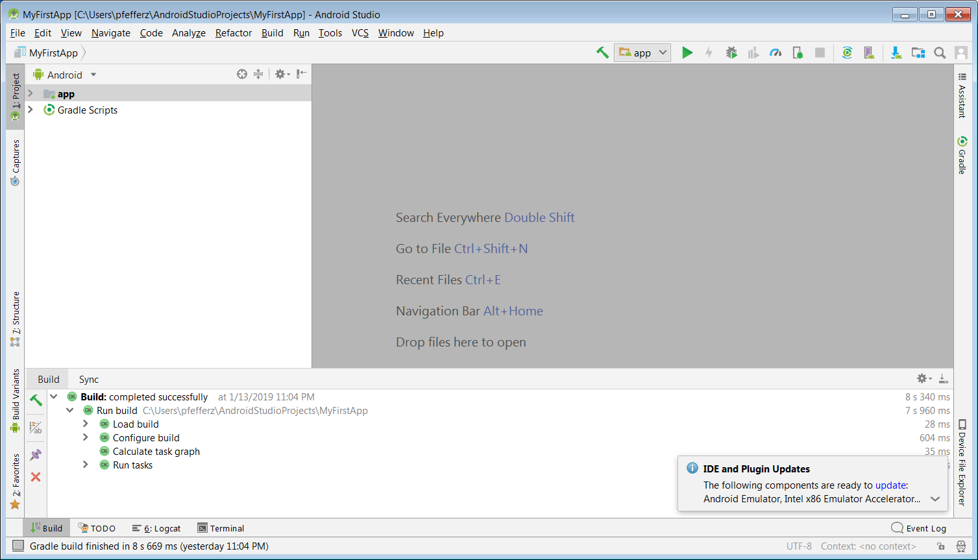Open the Navigate menu
978x560 pixels.
tap(111, 32)
